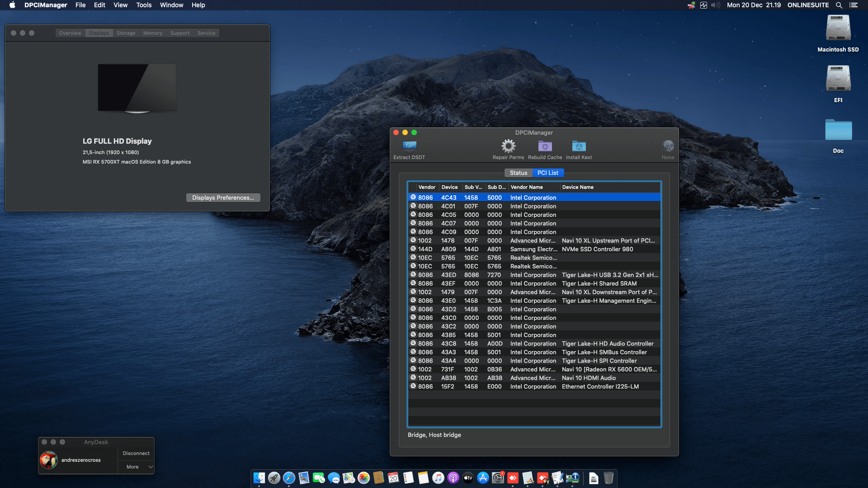Switch to Service tab in About window

click(206, 33)
